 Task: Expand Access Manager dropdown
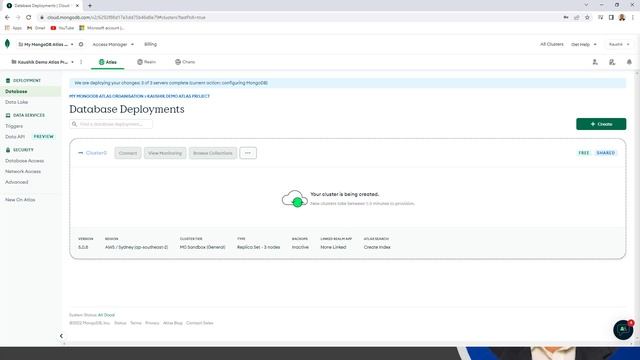[x=113, y=44]
